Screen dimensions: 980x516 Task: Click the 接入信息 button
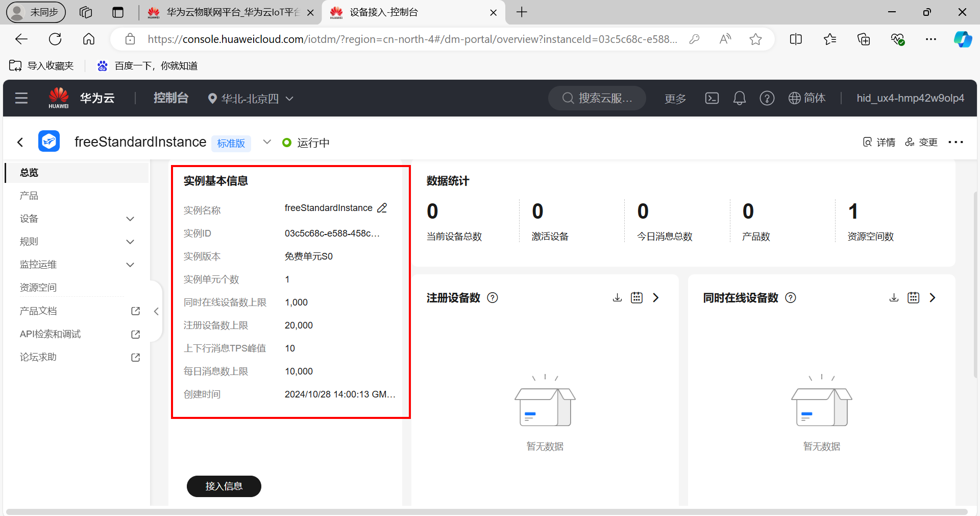(x=224, y=486)
